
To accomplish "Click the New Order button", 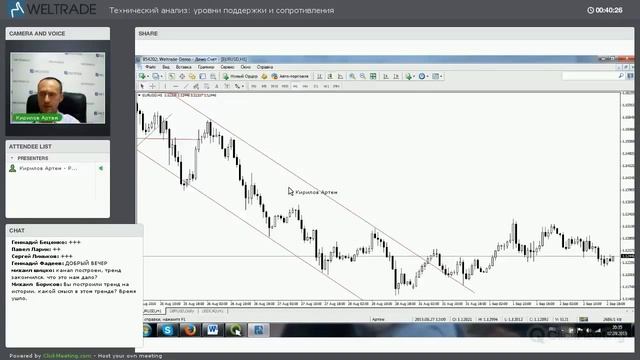I will [x=240, y=76].
